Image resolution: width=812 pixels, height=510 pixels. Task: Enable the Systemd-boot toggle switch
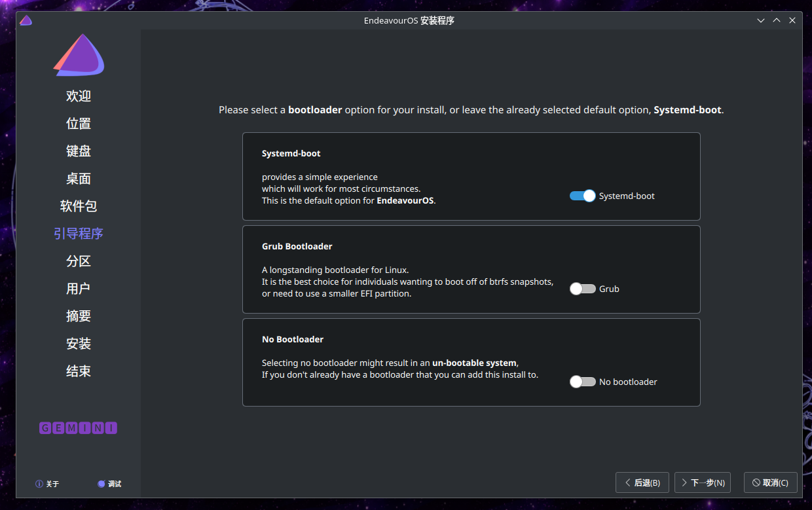tap(582, 196)
